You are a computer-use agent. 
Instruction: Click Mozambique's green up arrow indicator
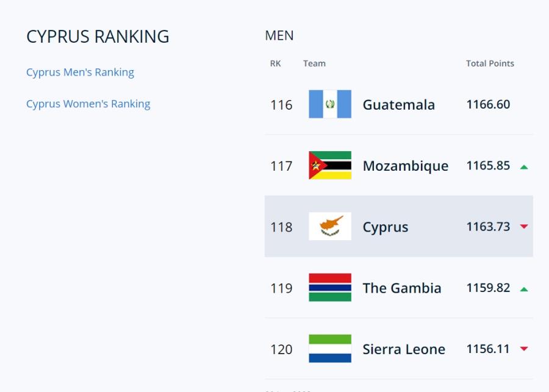click(x=524, y=167)
